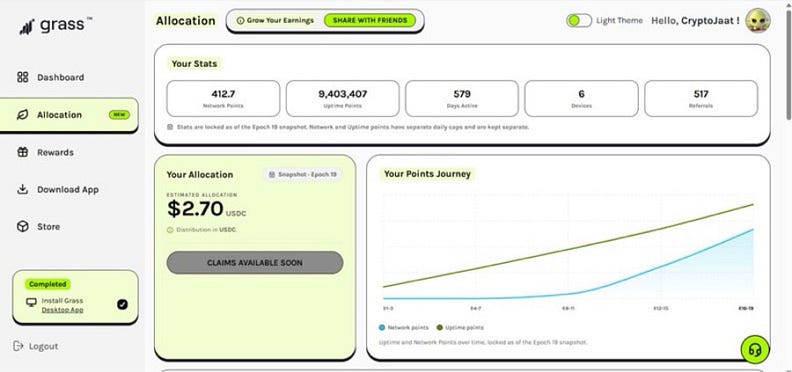Screen dimensions: 792x372
Task: Open the Dashboard grid icon
Action: pyautogui.click(x=23, y=77)
